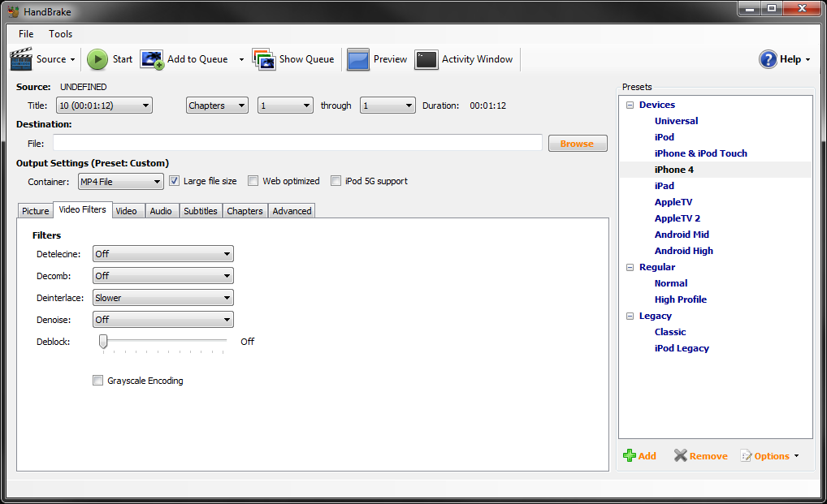Collapse the Regular preset group
The height and width of the screenshot is (504, 827).
[x=630, y=267]
